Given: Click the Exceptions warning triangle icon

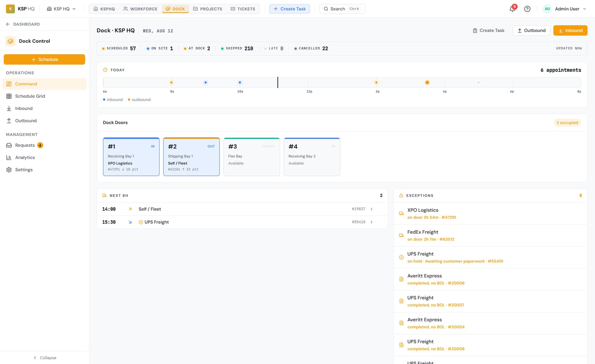Looking at the screenshot, I should point(401,195).
